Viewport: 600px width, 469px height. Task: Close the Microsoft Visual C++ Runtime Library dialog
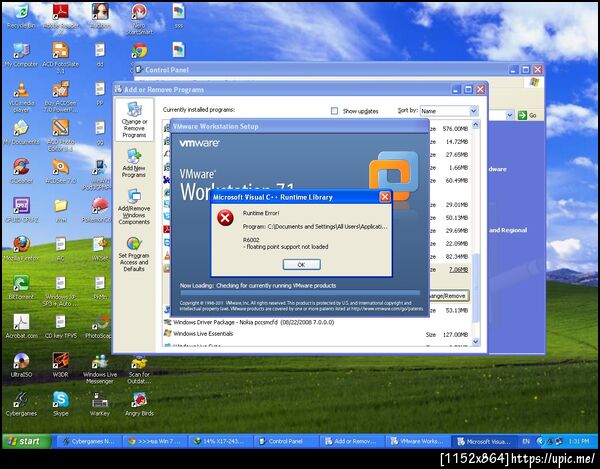coord(385,197)
